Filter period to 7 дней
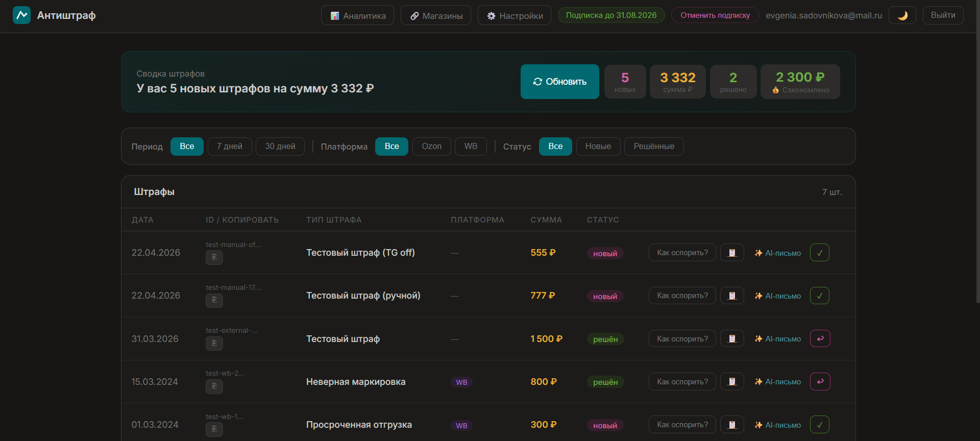Screen dimensions: 980x441 pos(230,146)
